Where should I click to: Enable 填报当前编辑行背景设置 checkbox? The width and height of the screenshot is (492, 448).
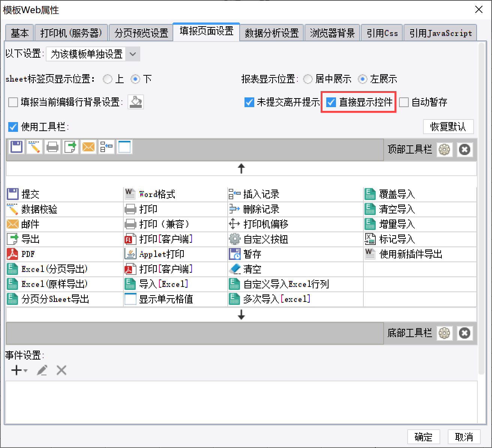point(13,102)
